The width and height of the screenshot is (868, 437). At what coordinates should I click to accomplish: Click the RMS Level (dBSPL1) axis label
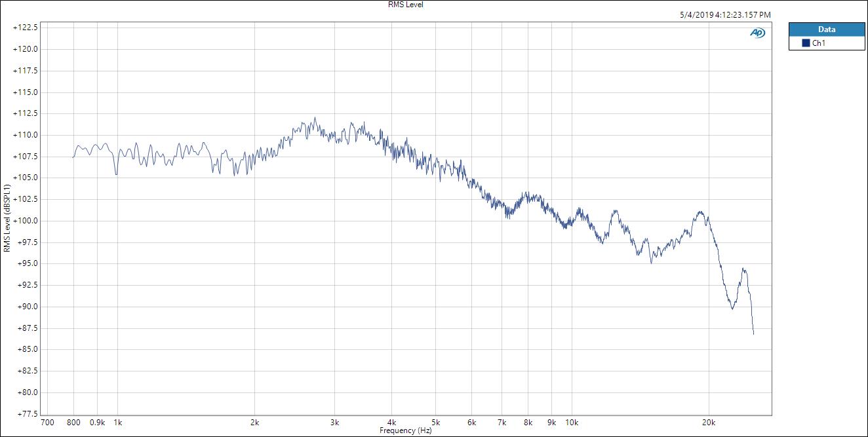[7, 219]
